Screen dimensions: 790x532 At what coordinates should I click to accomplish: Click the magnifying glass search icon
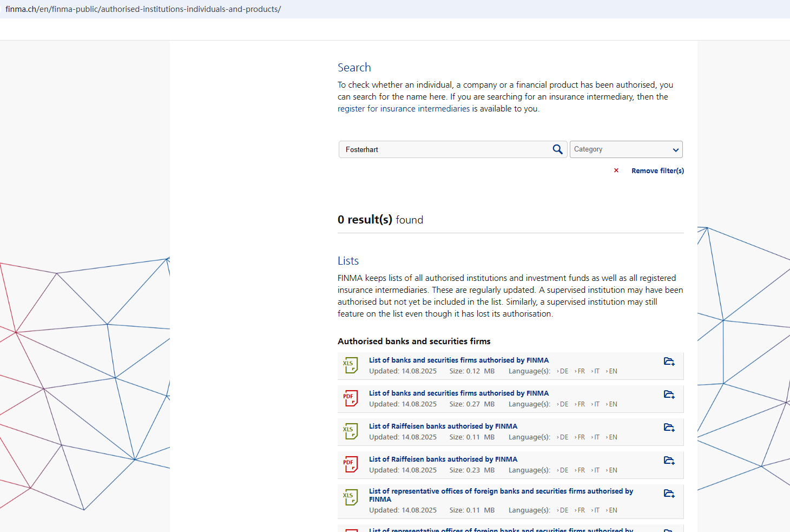(x=557, y=149)
